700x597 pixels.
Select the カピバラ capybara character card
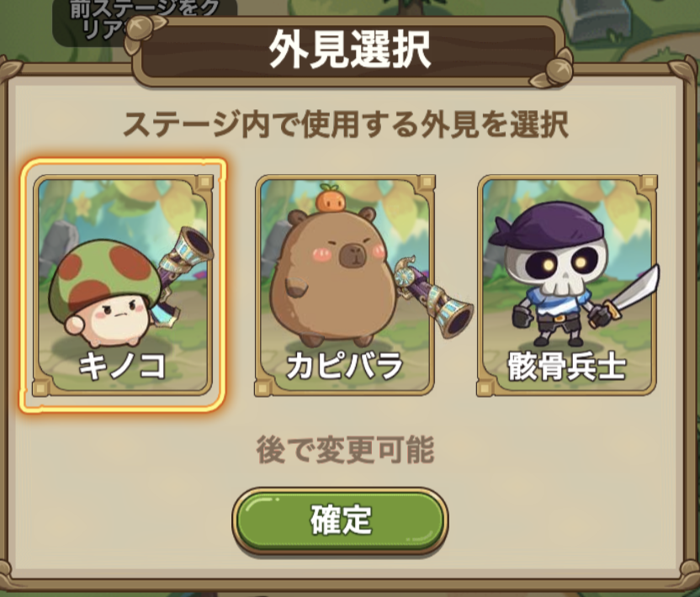344,286
